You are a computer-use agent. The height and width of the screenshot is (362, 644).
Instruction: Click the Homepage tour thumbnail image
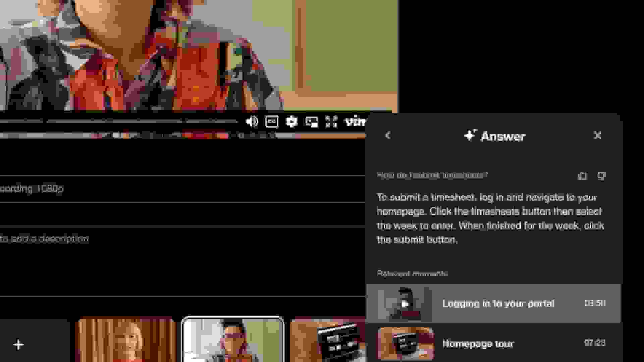click(406, 343)
